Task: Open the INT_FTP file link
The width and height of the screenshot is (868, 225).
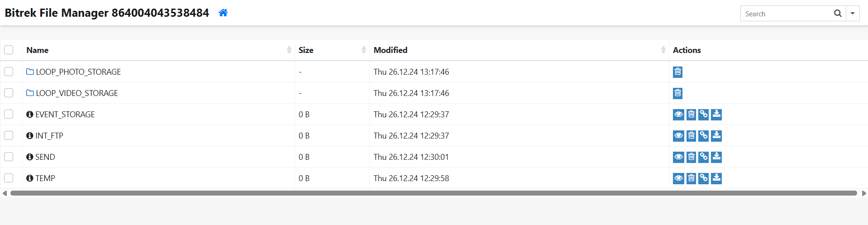Action: click(49, 136)
